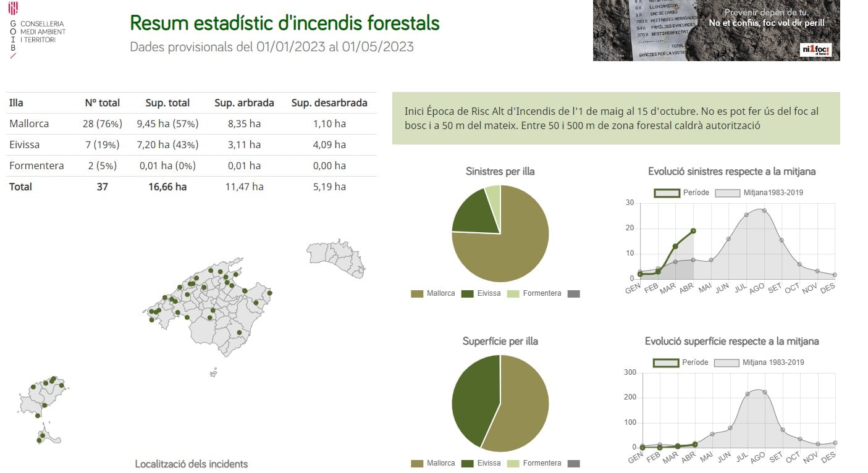The height and width of the screenshot is (473, 868).
Task: Click the peak of the Mitjana curve in superfície chart
Action: (758, 390)
